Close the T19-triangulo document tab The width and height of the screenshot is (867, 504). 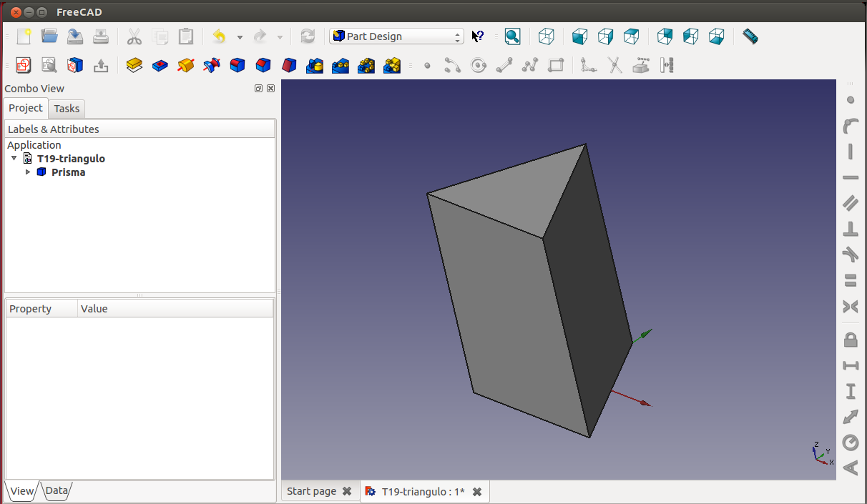(x=477, y=492)
